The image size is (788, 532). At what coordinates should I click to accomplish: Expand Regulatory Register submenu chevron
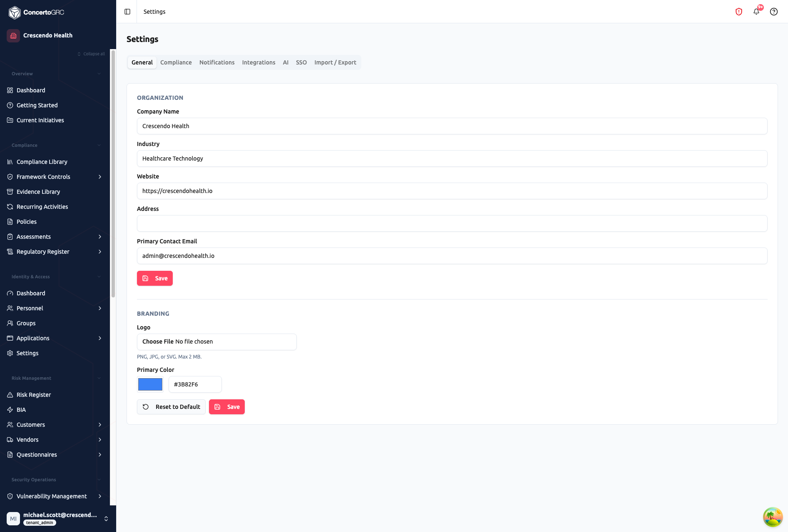click(x=100, y=252)
